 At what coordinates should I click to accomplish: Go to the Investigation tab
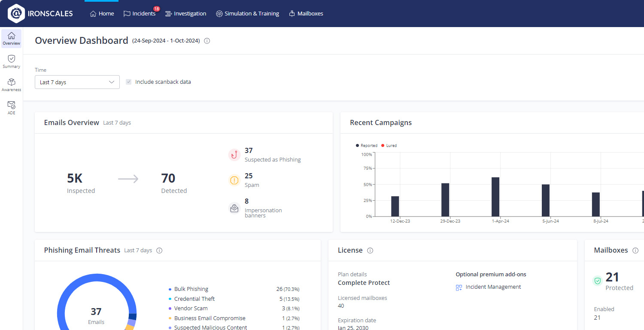tap(186, 14)
